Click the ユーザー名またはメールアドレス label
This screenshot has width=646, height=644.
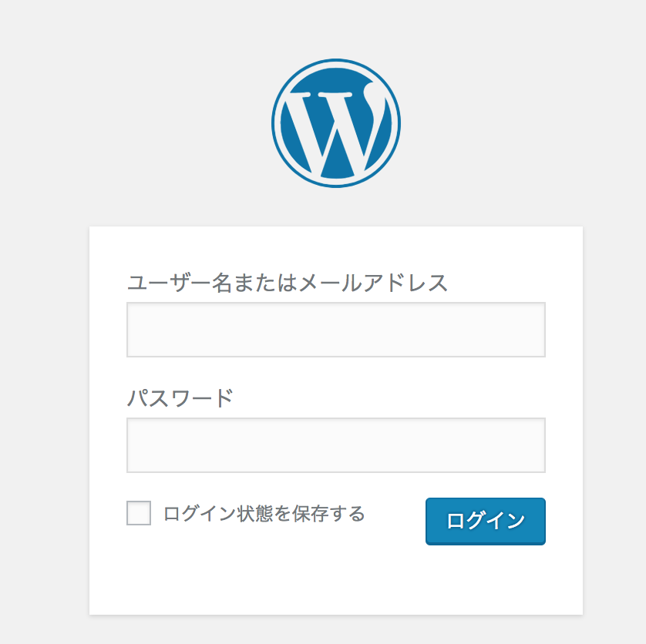coord(288,283)
